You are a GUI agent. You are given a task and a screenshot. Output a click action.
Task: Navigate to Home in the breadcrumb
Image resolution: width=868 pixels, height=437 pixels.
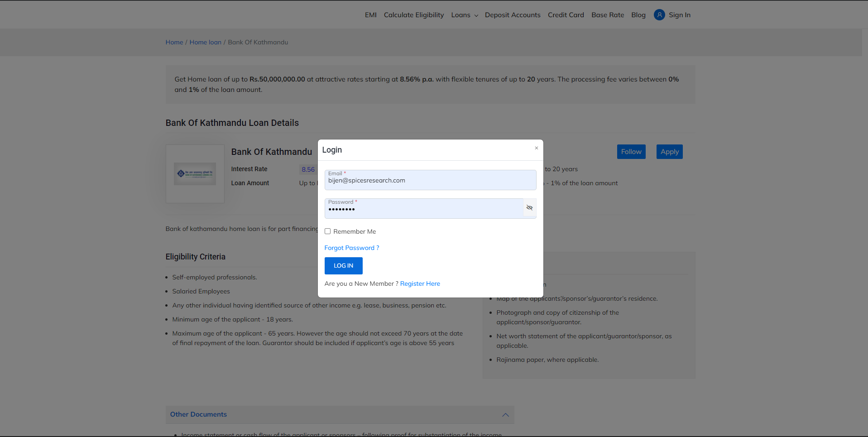pyautogui.click(x=174, y=42)
